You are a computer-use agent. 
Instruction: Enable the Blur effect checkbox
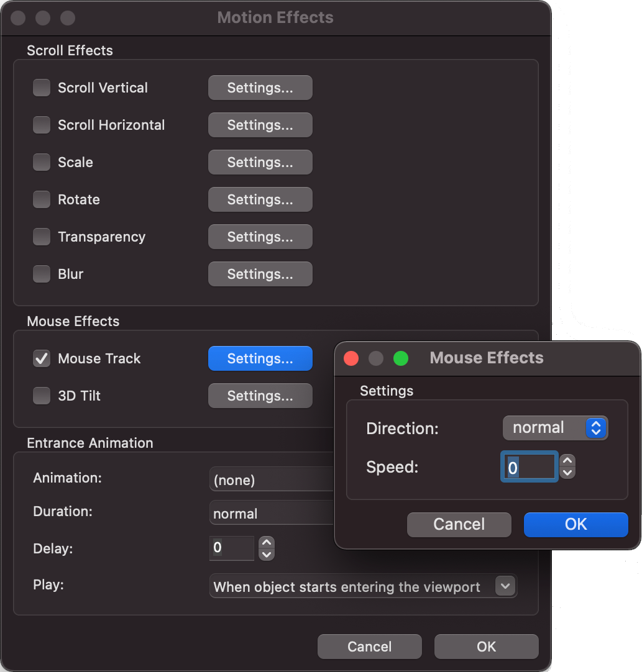[42, 274]
